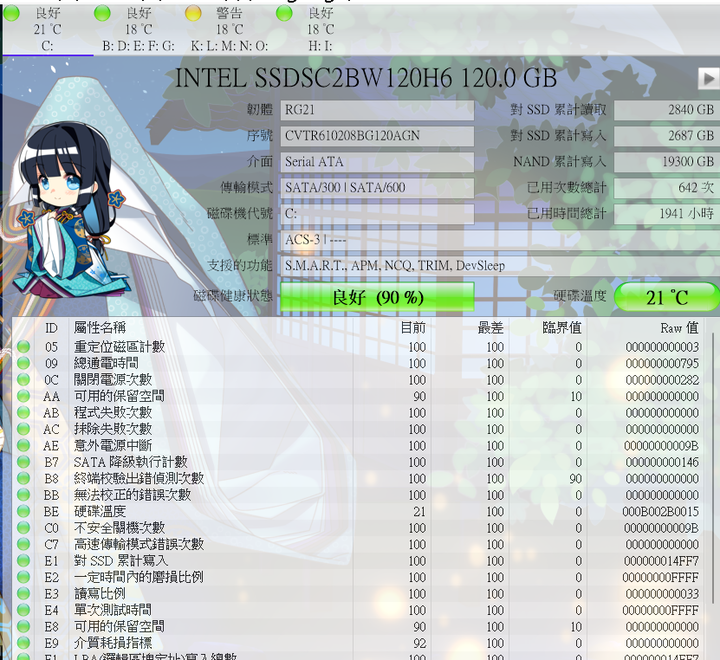Click status orb for attribute AA row
The image size is (720, 660).
point(23,396)
